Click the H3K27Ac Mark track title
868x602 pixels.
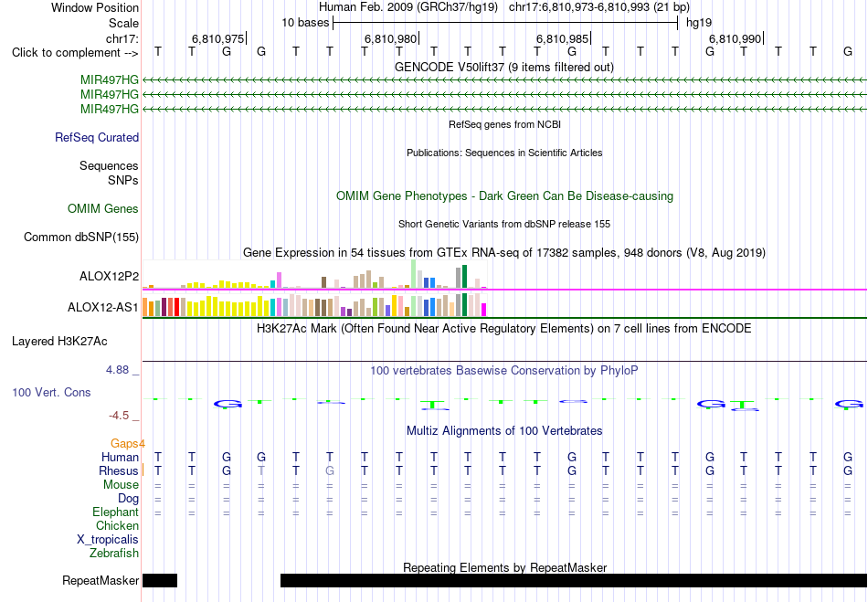tap(504, 329)
